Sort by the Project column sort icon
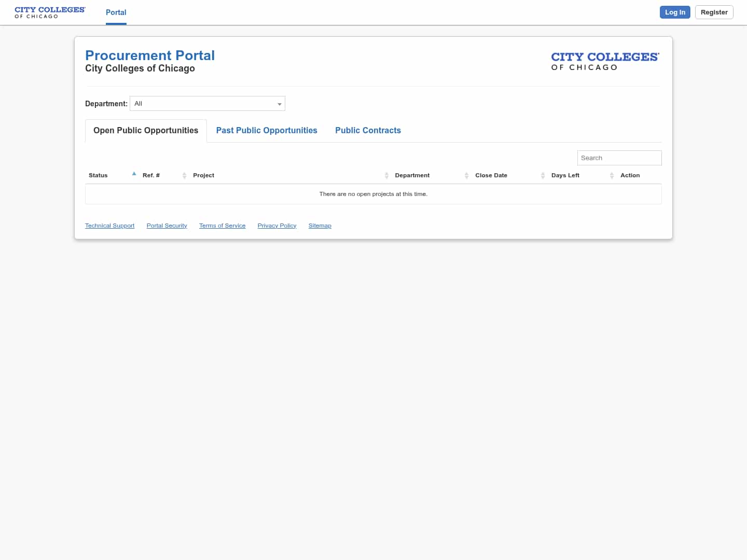 (x=386, y=175)
